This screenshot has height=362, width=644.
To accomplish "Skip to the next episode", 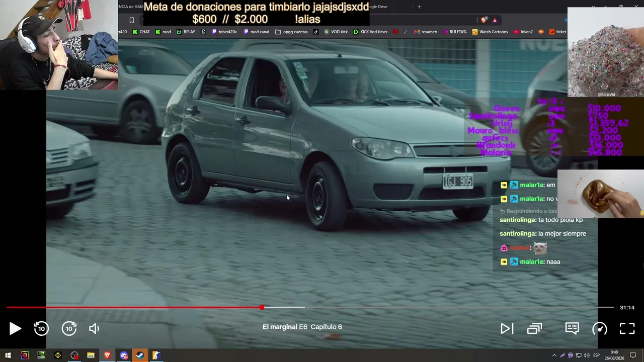I will 507,329.
